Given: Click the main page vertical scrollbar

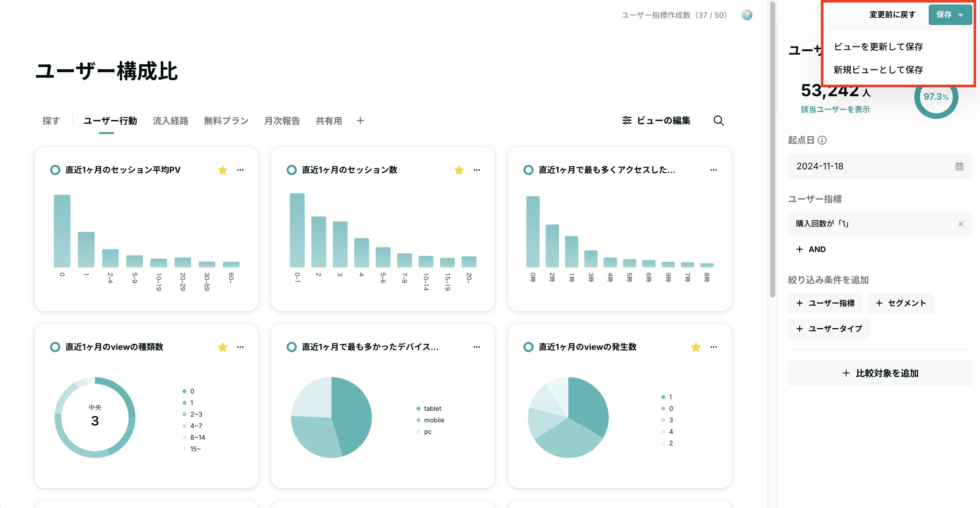Looking at the screenshot, I should tap(772, 149).
